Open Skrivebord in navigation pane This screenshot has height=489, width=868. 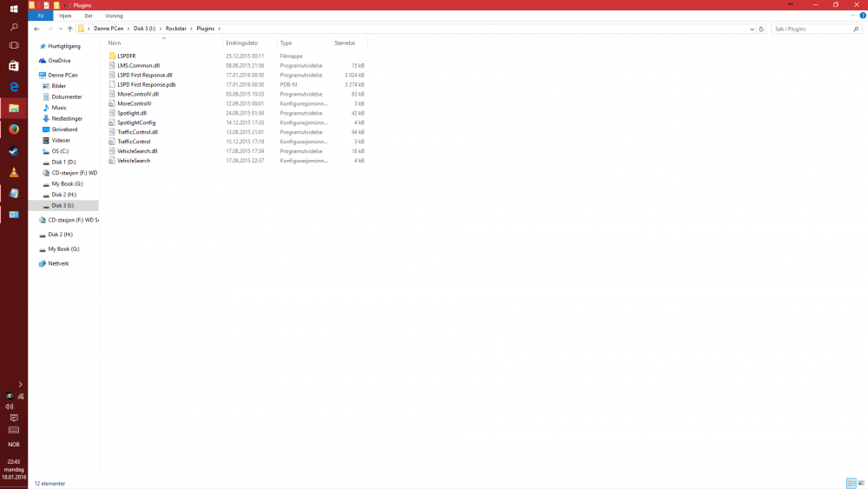click(x=64, y=129)
